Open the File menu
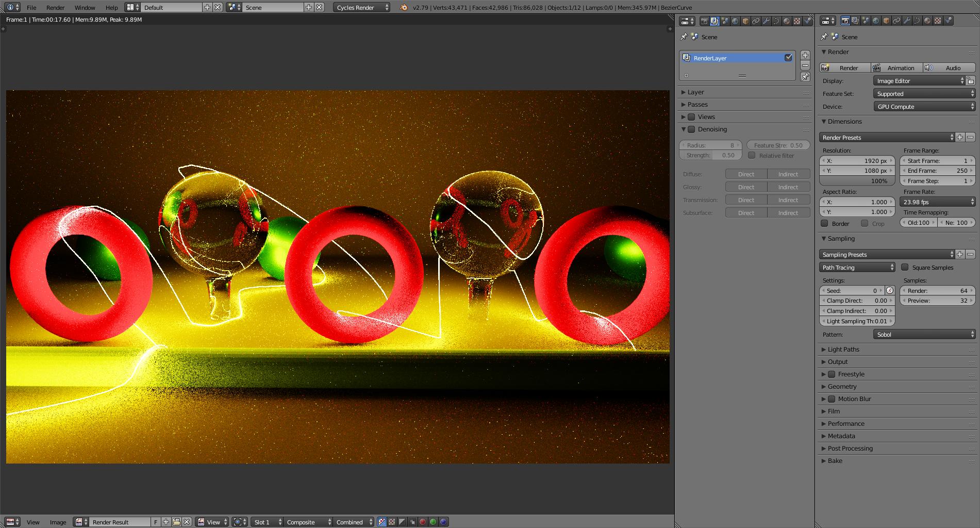980x528 pixels. tap(31, 7)
